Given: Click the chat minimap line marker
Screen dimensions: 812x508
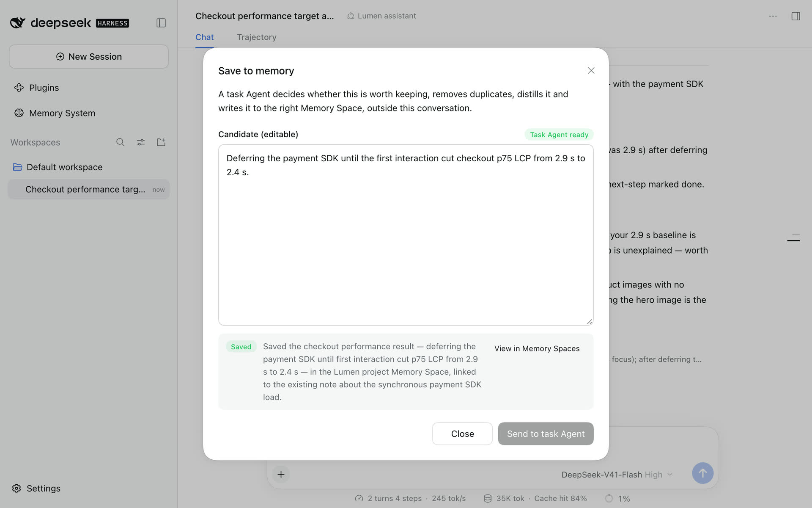Looking at the screenshot, I should (x=793, y=240).
